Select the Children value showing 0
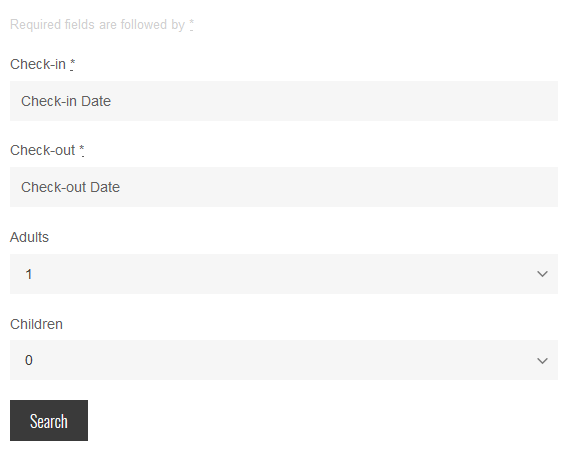567x458 pixels. (x=29, y=360)
